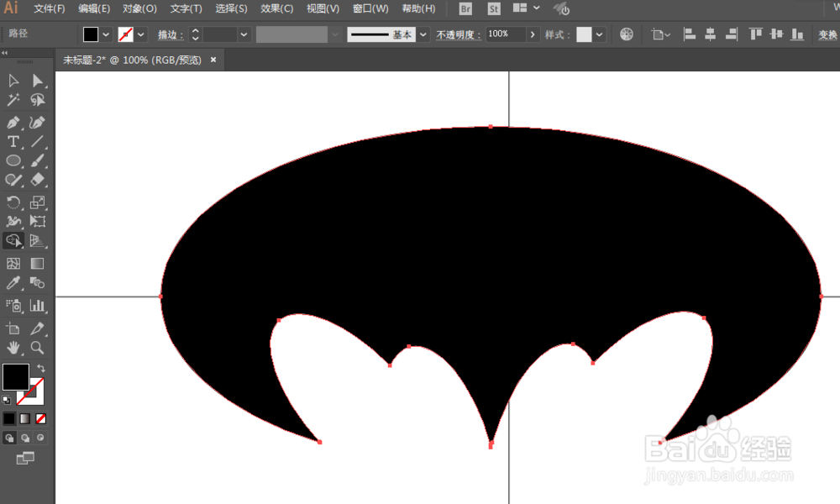Align objects to horizontal right
The height and width of the screenshot is (504, 840).
click(732, 34)
